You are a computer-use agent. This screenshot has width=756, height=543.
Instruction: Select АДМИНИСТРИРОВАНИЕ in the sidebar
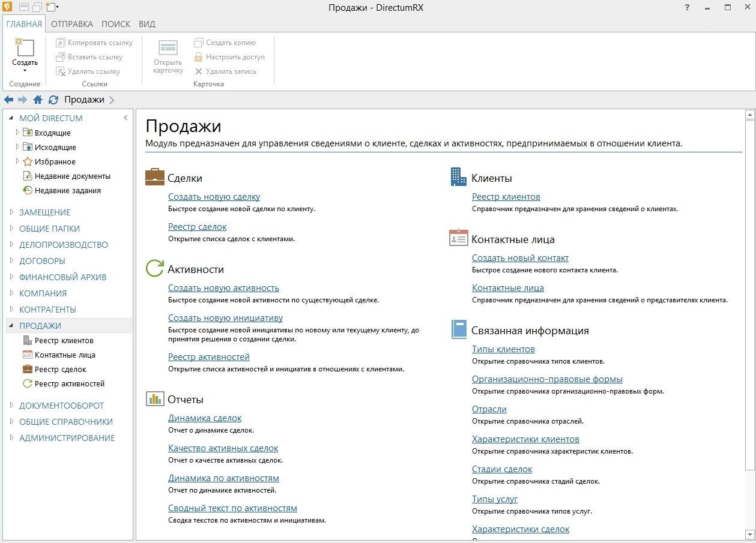coord(67,437)
